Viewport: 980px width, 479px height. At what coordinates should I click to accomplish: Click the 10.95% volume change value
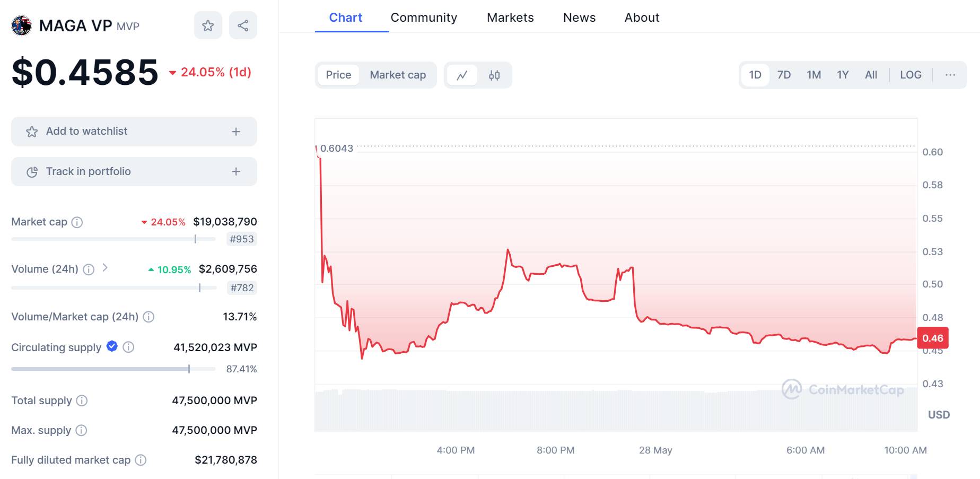pos(169,269)
